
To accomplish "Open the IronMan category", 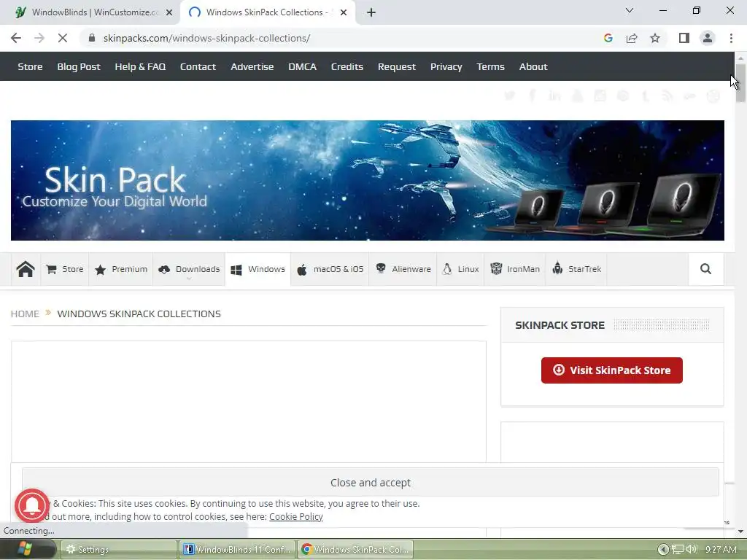I will point(515,269).
